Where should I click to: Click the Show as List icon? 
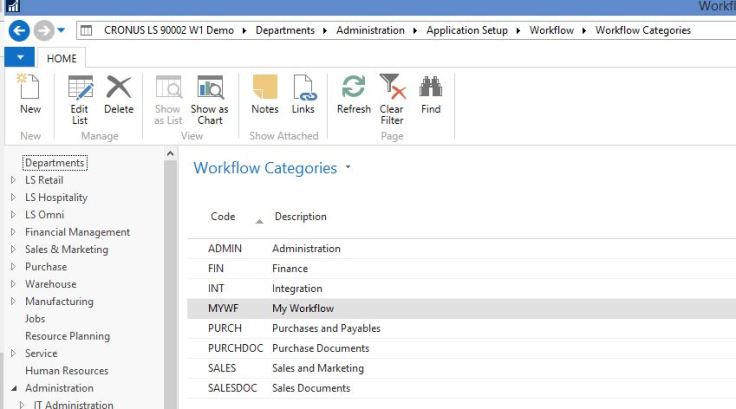pos(168,87)
